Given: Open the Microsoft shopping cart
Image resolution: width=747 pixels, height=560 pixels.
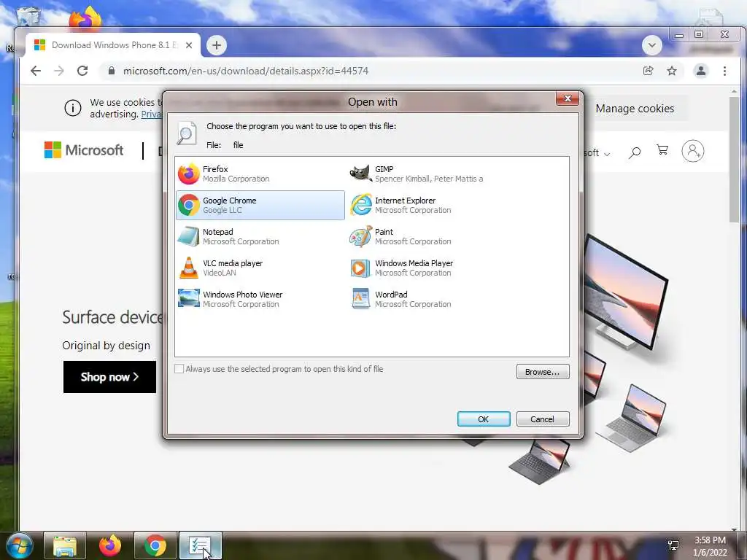Looking at the screenshot, I should (x=662, y=150).
